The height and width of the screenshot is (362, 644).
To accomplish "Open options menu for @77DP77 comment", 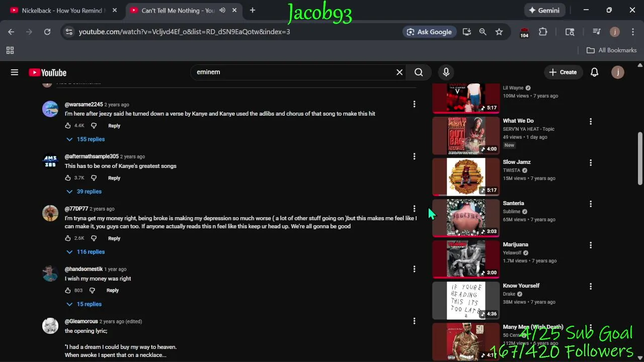I will [x=414, y=209].
